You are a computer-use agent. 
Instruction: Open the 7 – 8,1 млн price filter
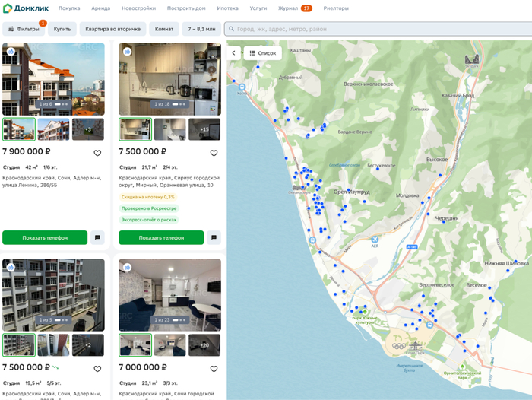point(201,29)
